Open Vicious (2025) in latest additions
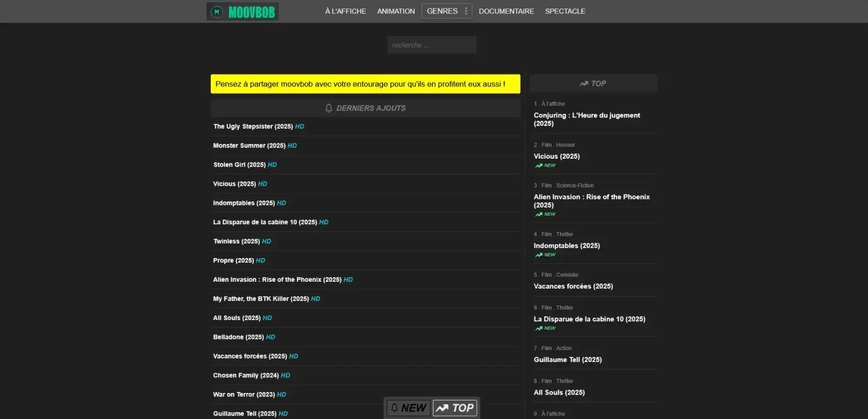 235,184
